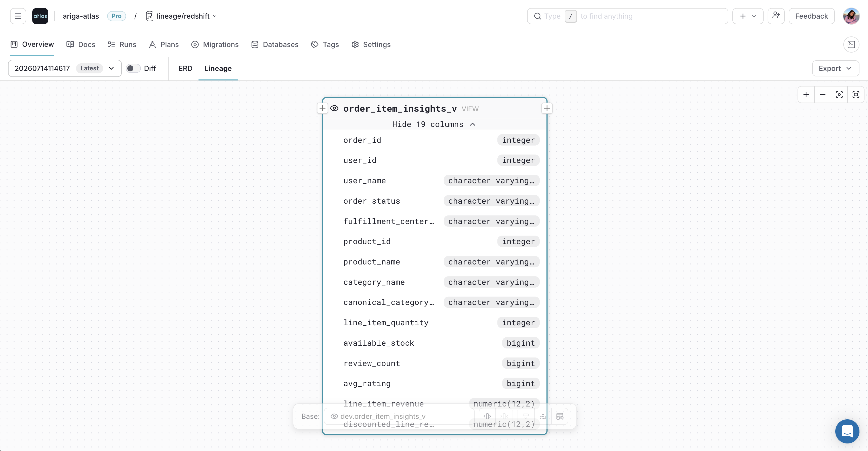Focus the 'find anything' search field
Screen dimensions: 868x451
coord(627,16)
